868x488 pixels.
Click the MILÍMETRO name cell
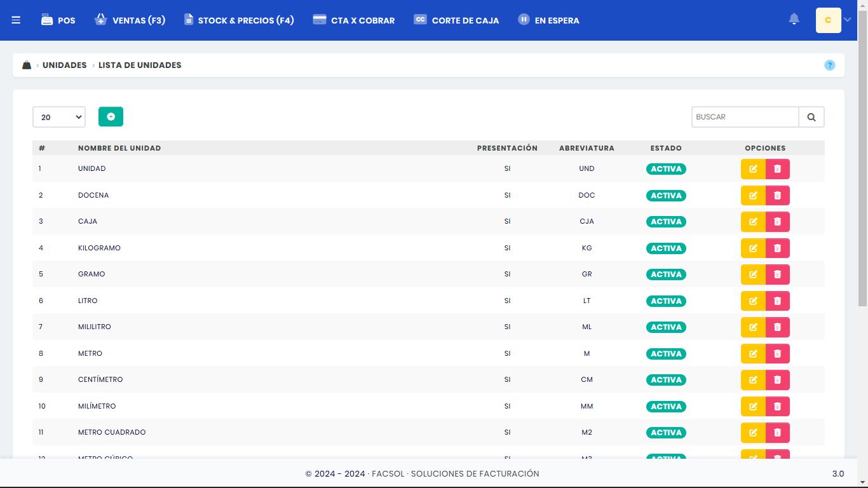click(97, 406)
